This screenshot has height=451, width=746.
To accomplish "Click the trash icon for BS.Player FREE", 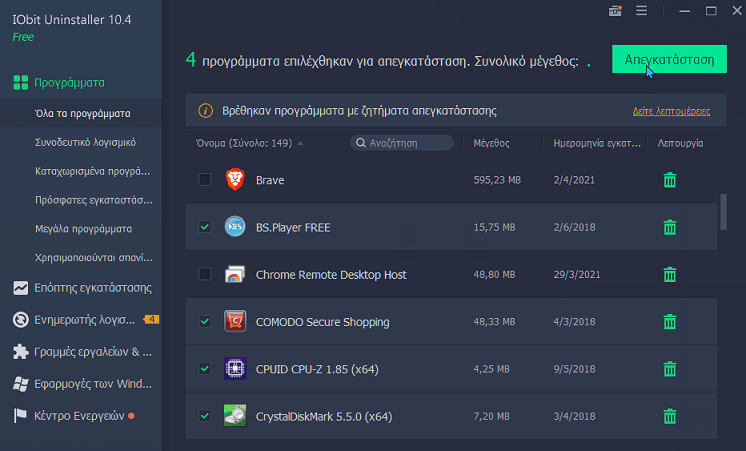I will [x=670, y=227].
